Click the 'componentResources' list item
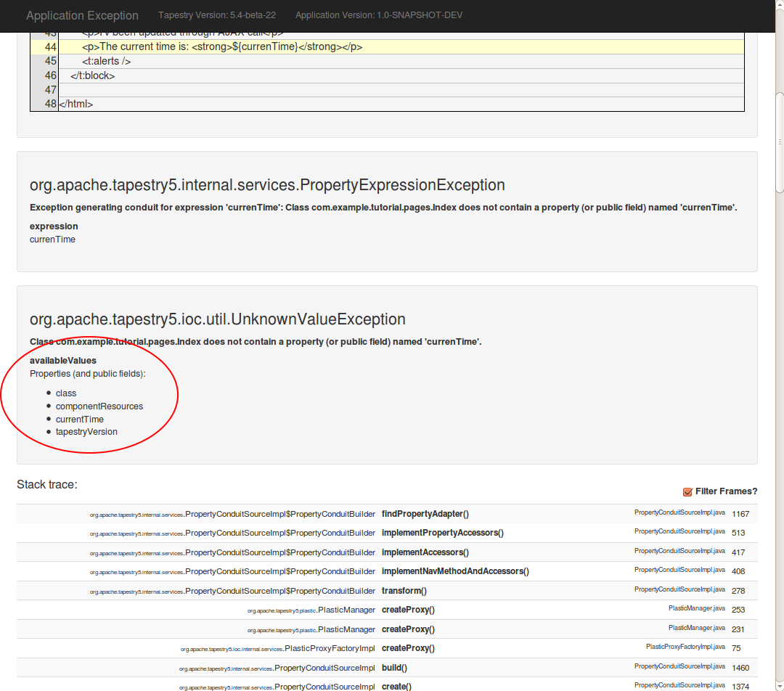This screenshot has width=784, height=691. click(x=99, y=406)
